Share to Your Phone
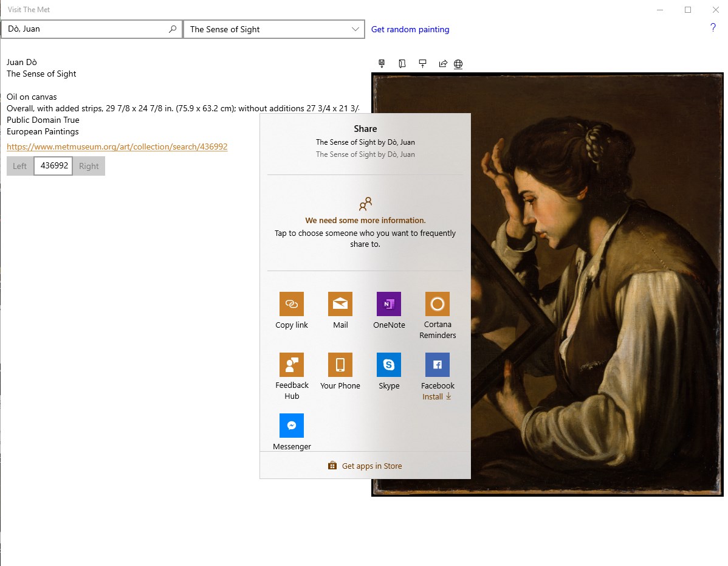Image resolution: width=728 pixels, height=566 pixels. click(x=340, y=371)
